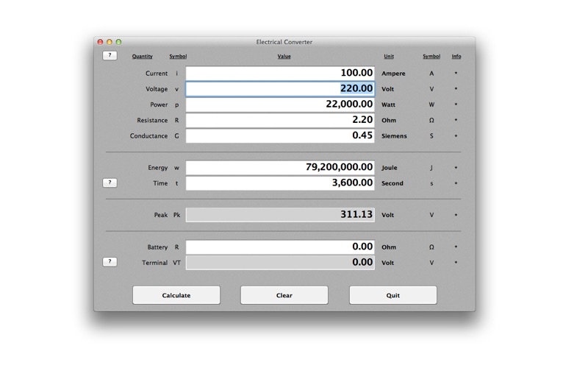588x368 pixels.
Task: Select the Resistance value field
Action: 280,121
